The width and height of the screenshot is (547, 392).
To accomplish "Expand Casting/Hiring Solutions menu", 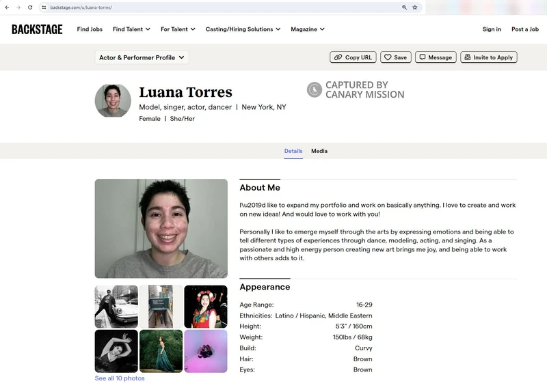I will [x=243, y=29].
